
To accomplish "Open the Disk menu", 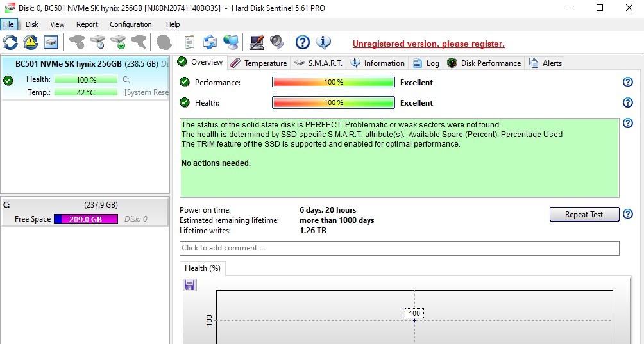I will click(x=32, y=24).
